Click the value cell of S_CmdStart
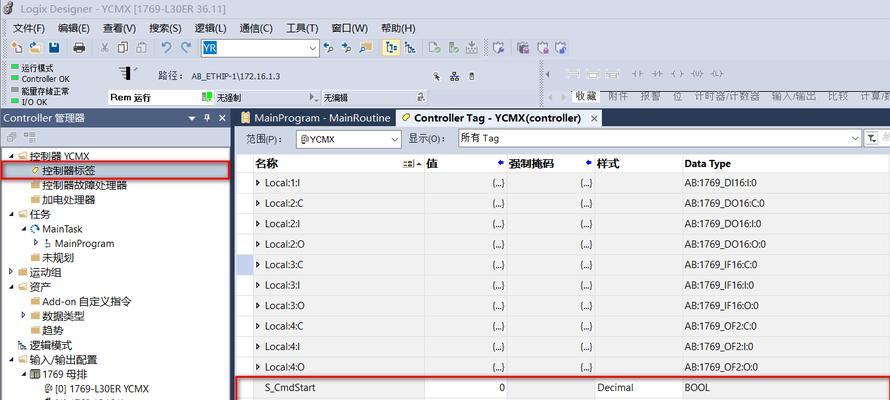 coord(465,388)
